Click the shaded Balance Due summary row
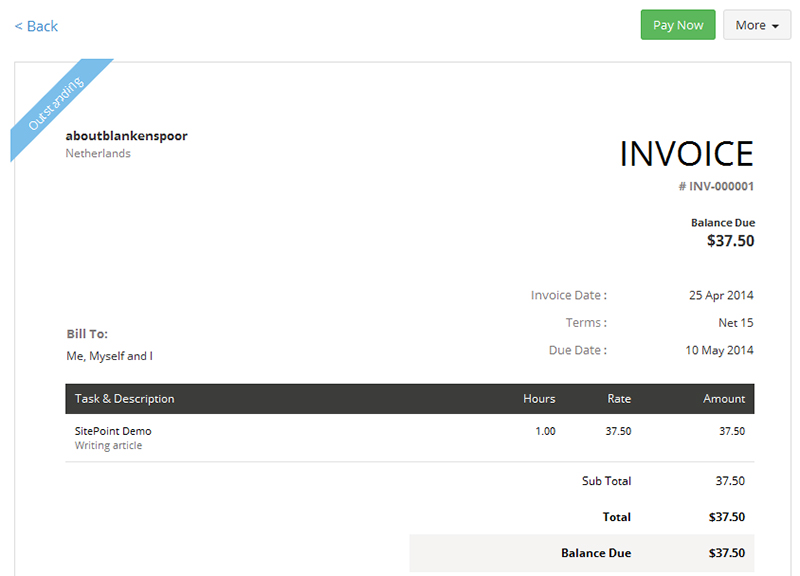Image resolution: width=800 pixels, height=576 pixels. click(582, 553)
